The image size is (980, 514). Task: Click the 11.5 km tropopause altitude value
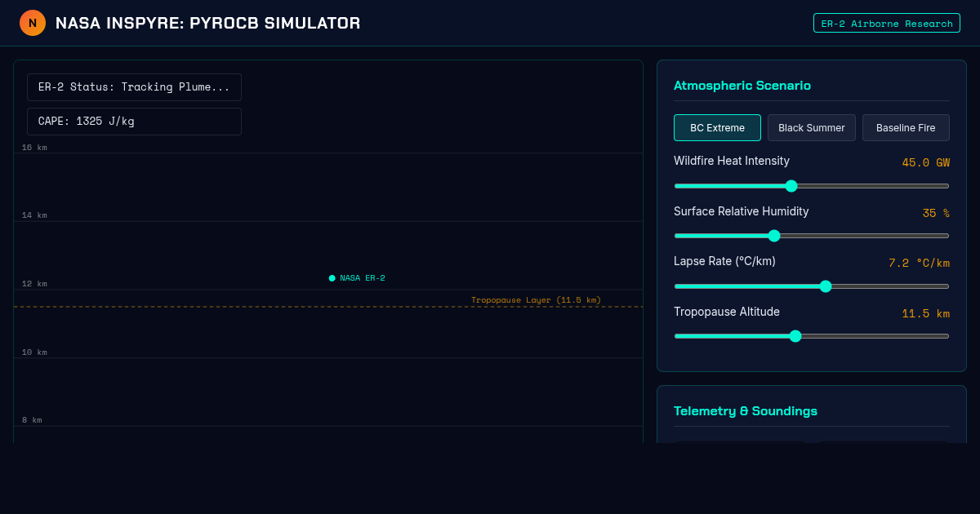pyautogui.click(x=925, y=313)
